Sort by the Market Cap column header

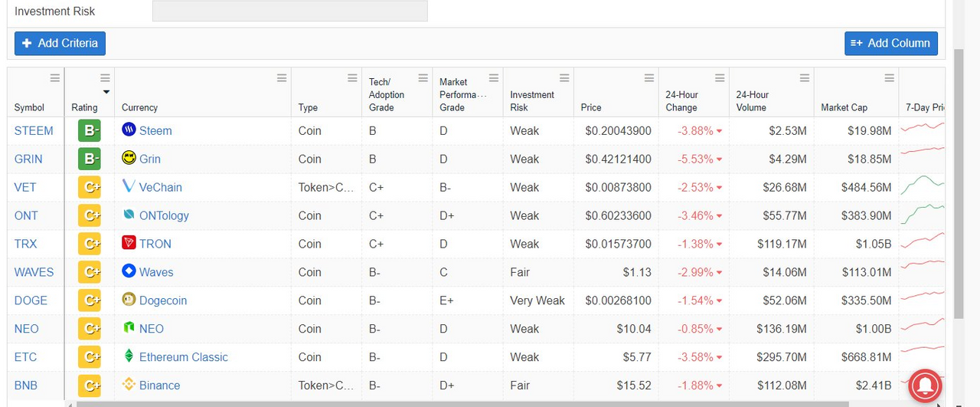[844, 107]
